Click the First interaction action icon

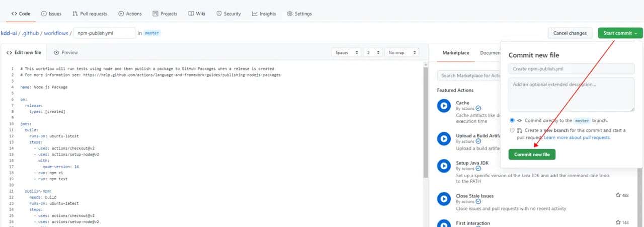tap(443, 223)
